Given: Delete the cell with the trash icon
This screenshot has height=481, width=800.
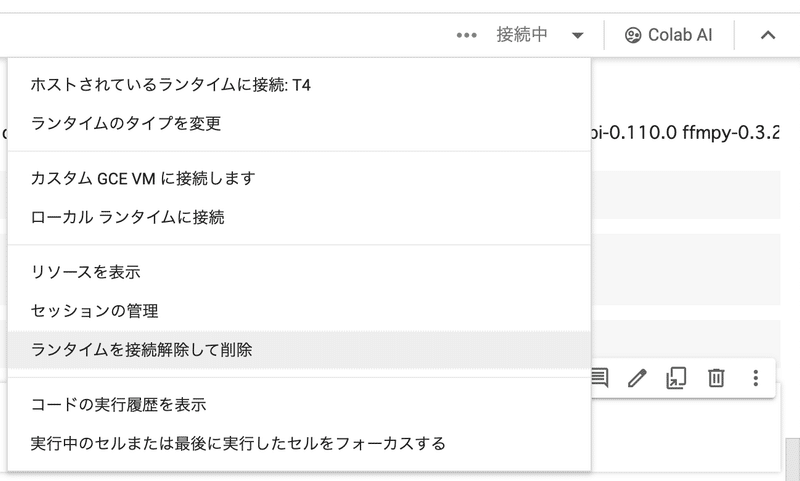Looking at the screenshot, I should tap(716, 377).
